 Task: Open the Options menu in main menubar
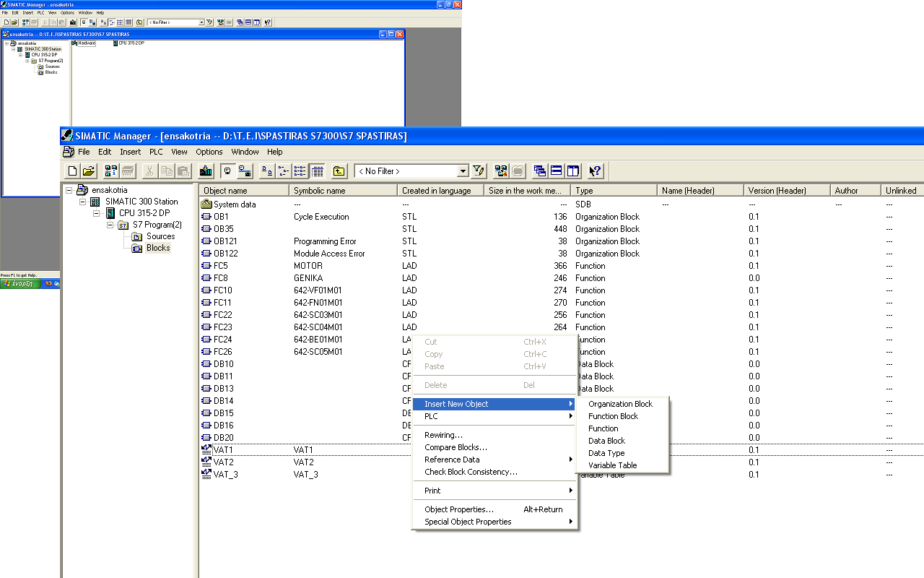click(209, 152)
